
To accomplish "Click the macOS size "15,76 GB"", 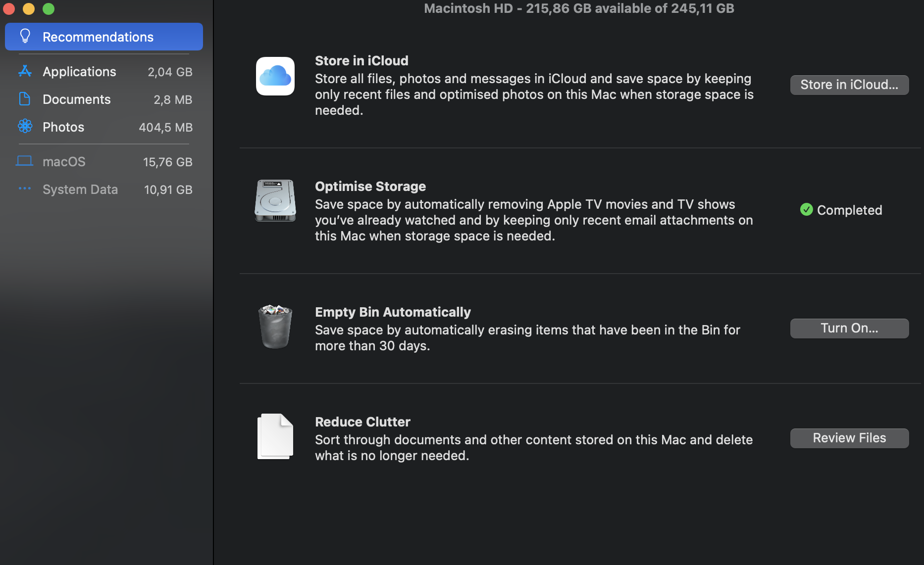I will click(x=168, y=162).
